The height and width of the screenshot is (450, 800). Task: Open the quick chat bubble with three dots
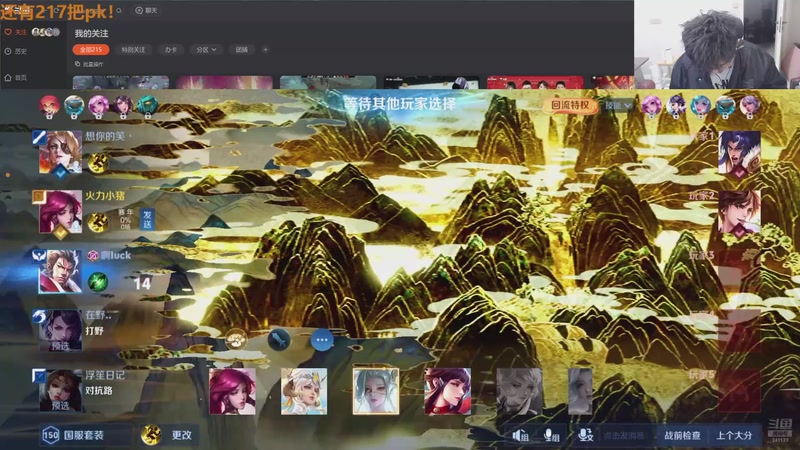tap(322, 340)
